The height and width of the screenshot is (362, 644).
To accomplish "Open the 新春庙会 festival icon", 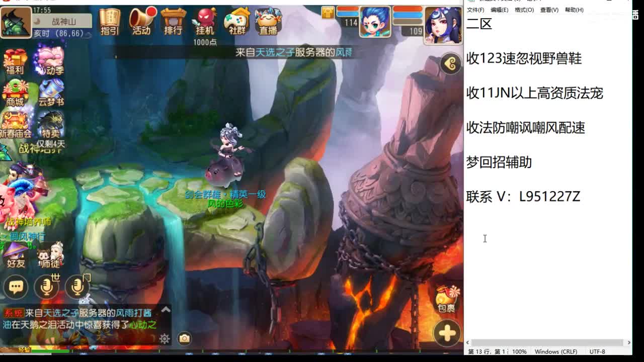I will 15,125.
